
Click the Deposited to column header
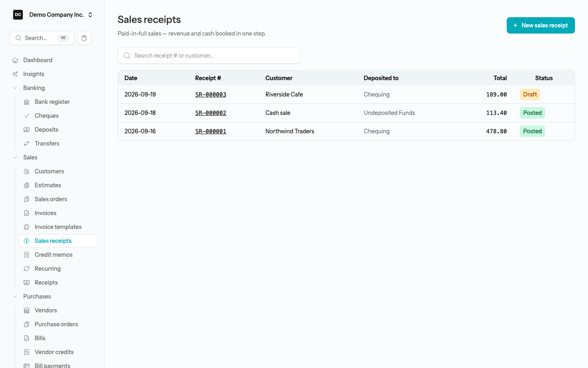point(381,78)
